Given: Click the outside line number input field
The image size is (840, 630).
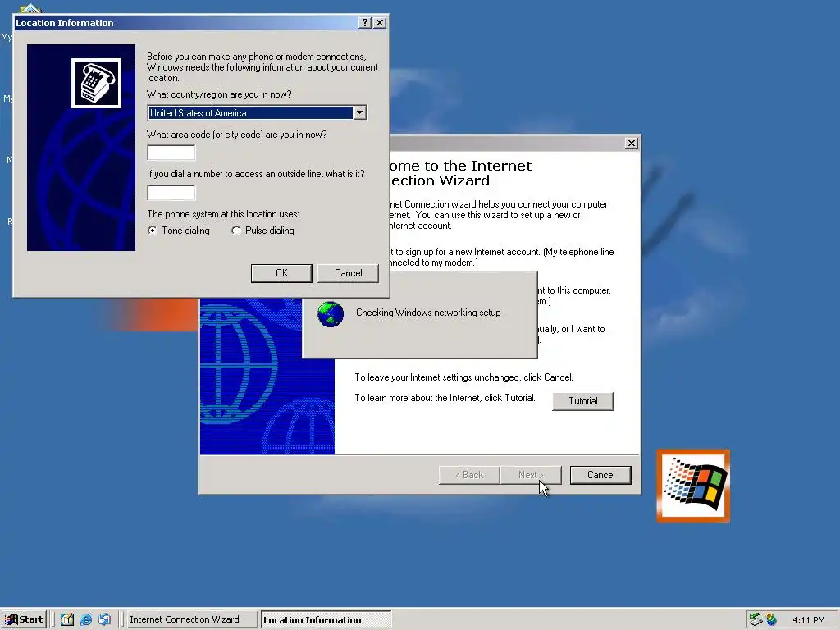Looking at the screenshot, I should click(171, 192).
